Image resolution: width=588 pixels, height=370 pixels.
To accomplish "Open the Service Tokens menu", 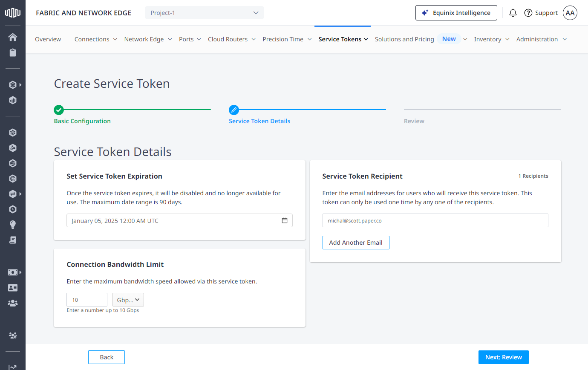I will point(343,39).
